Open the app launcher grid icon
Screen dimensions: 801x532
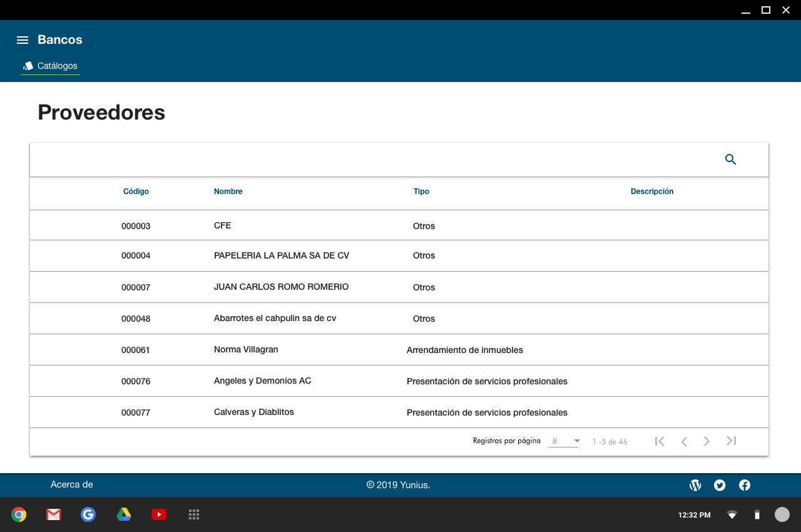(x=194, y=514)
